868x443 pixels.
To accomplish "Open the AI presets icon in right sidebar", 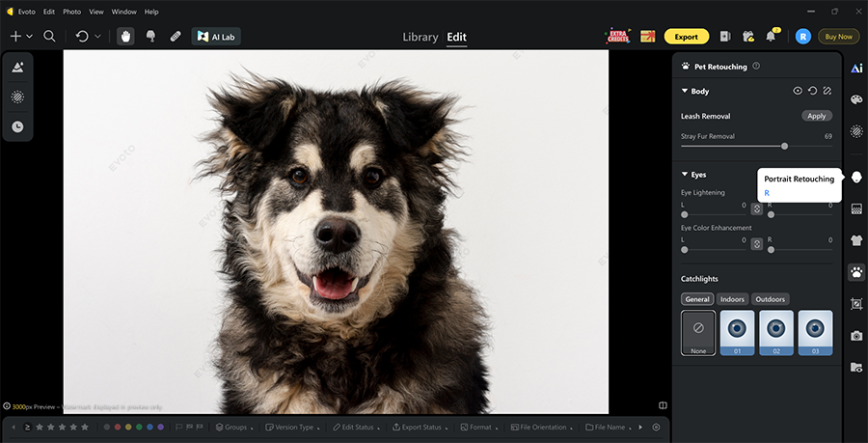I will [x=856, y=69].
